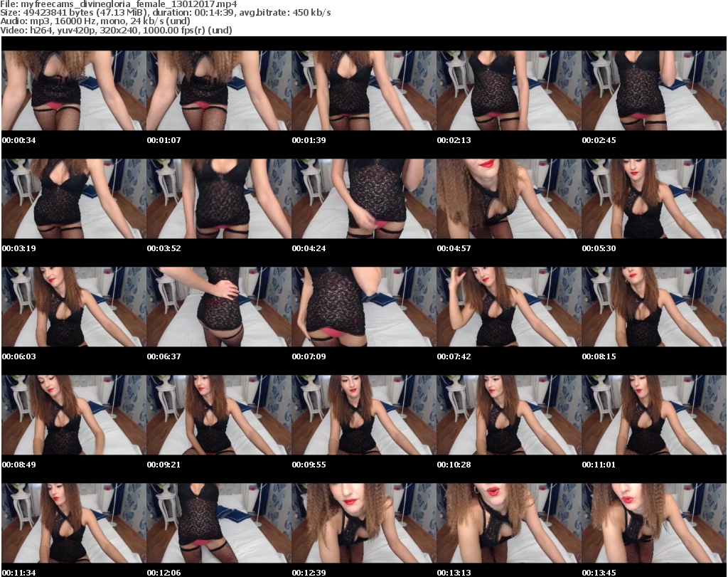Click the 'Video: h264, yuv420p' header line
The image size is (728, 577).
point(116,30)
